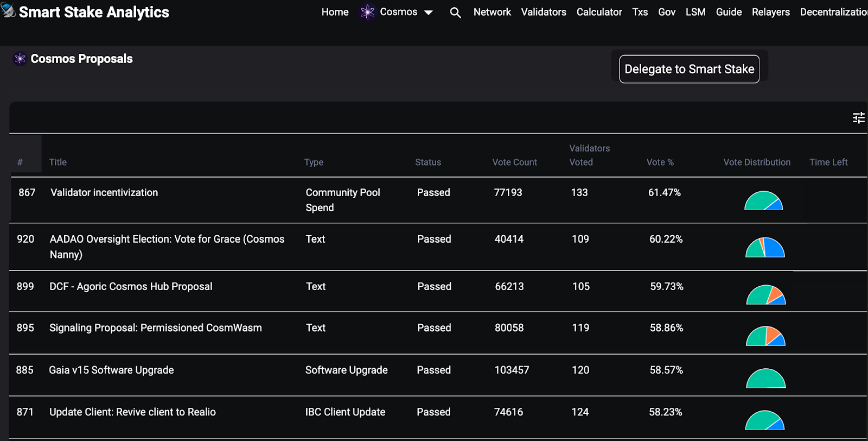868x441 pixels.
Task: Click vote distribution chart for proposal 895
Action: 765,336
